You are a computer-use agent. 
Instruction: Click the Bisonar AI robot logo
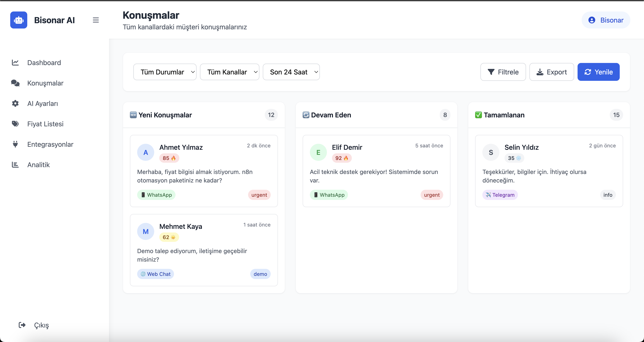(x=19, y=20)
